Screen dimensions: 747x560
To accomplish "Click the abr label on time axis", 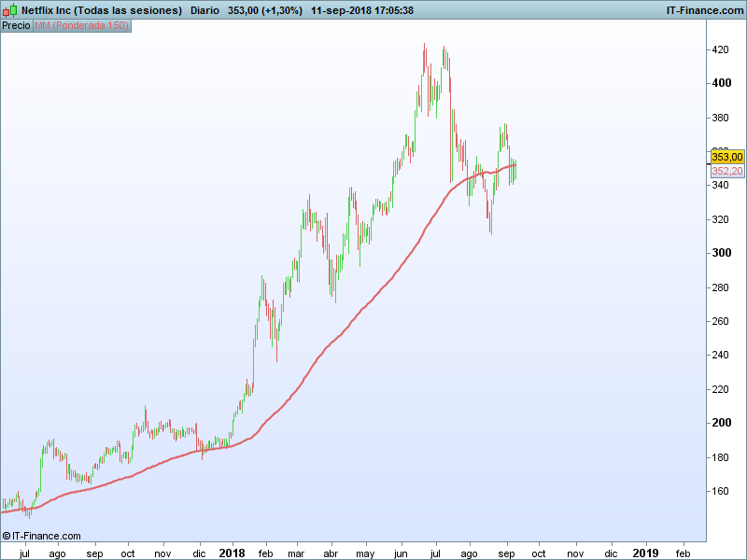I will pos(331,553).
